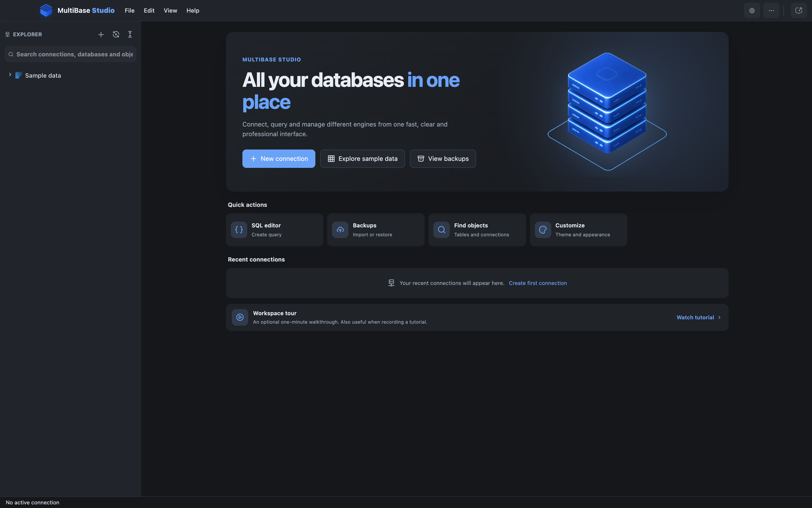Follow the Create first connection link
812x508 pixels.
pos(538,283)
